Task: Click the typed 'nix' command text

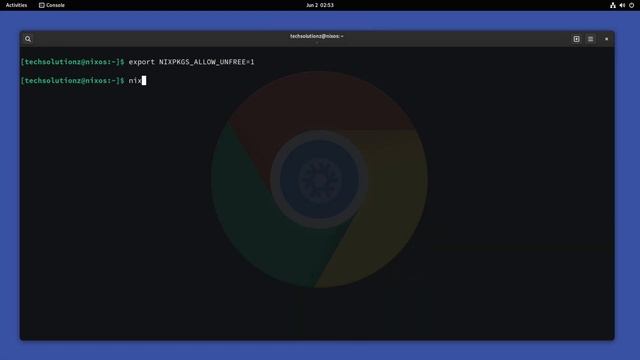Action: click(135, 81)
